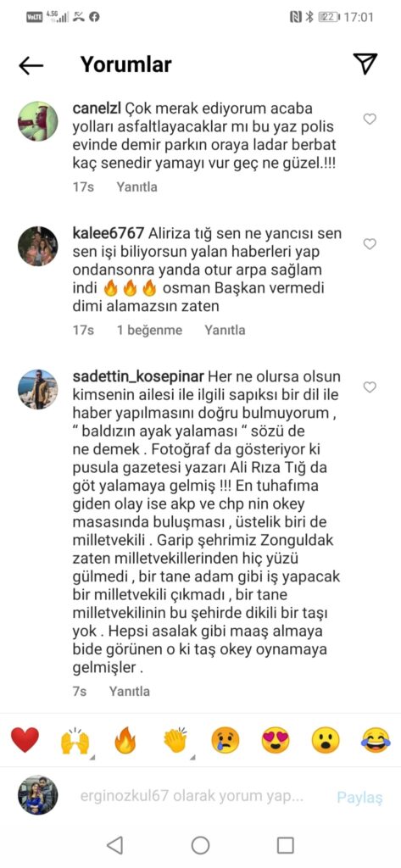Open direct share paper plane icon
The width and height of the screenshot is (401, 868).
click(x=365, y=64)
